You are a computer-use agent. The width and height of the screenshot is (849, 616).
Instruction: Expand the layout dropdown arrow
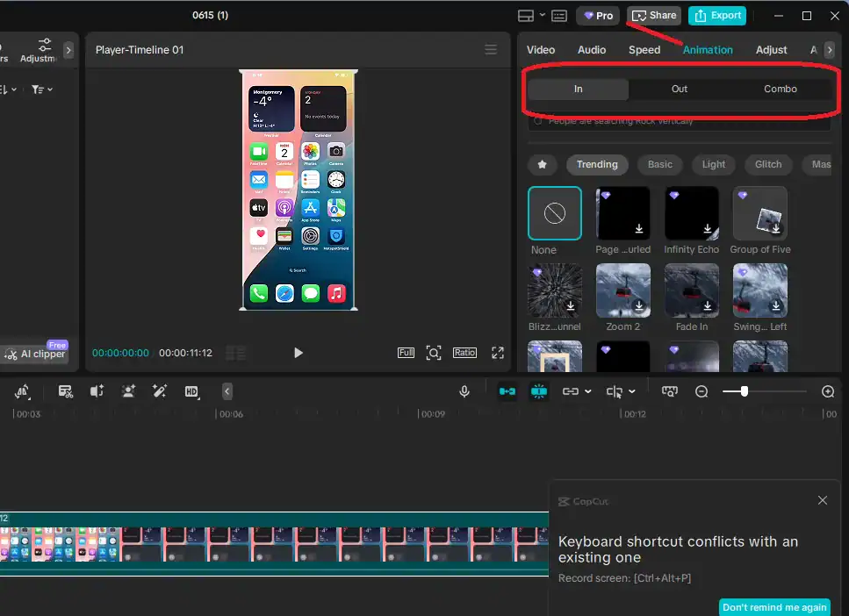(x=542, y=15)
